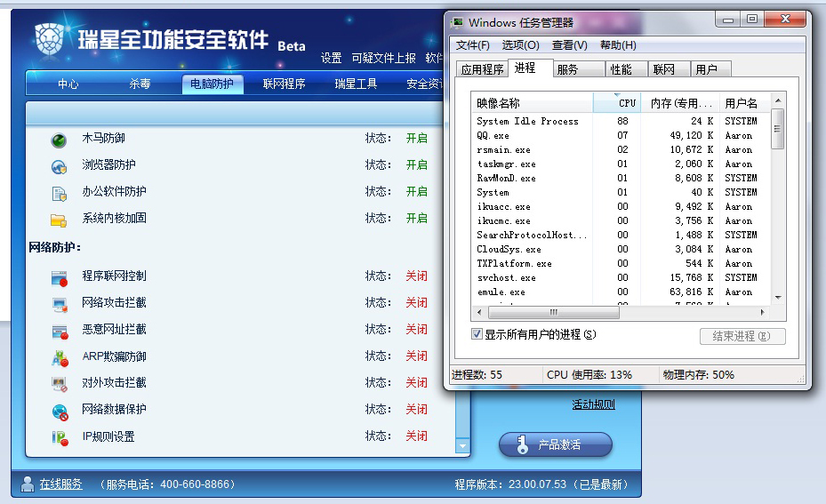The image size is (826, 504).
Task: Click the 对外攻击拦截 icon
Action: pyautogui.click(x=59, y=385)
